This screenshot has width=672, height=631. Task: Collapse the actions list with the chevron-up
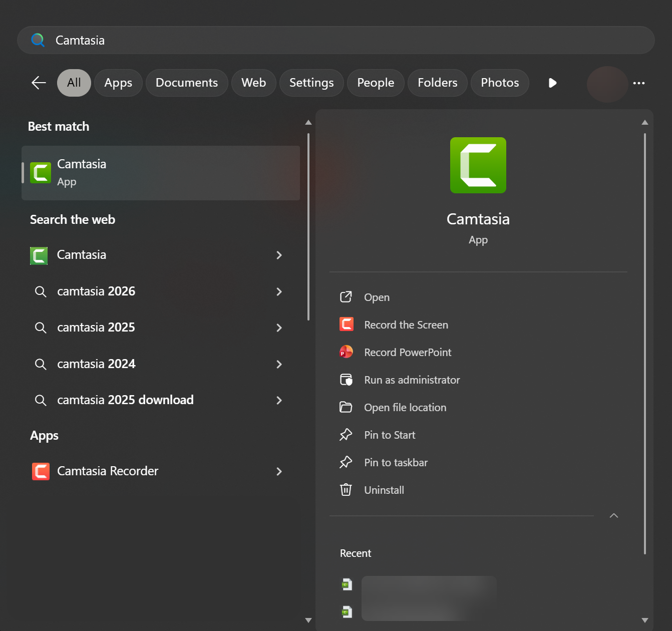click(613, 516)
